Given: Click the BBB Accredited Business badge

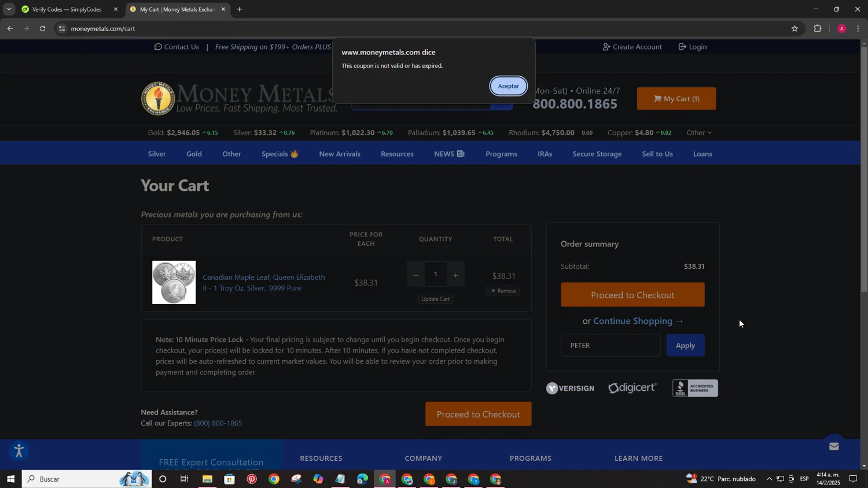Looking at the screenshot, I should (695, 388).
